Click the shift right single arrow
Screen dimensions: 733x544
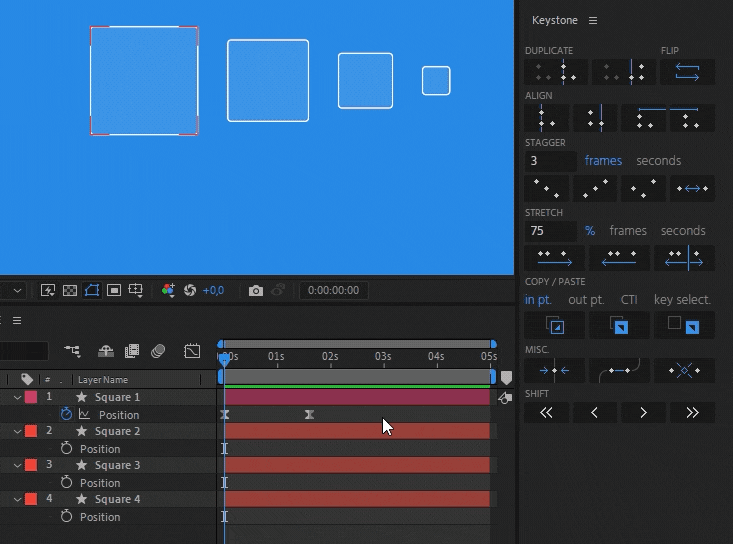[643, 412]
